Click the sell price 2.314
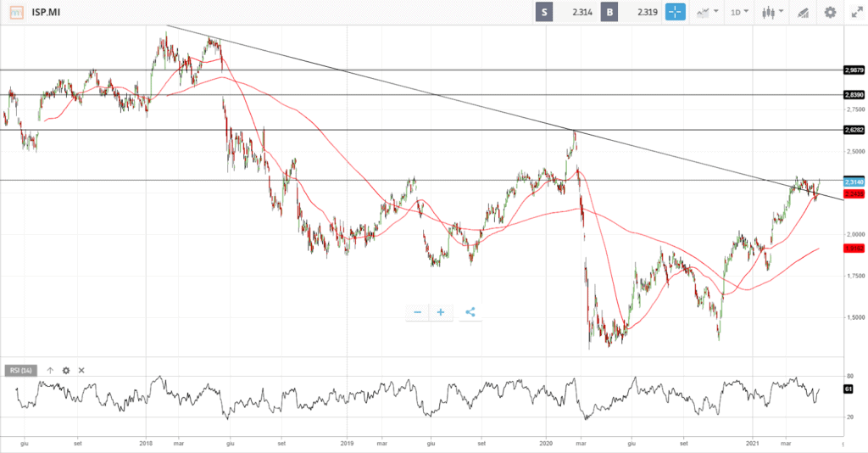 tap(582, 12)
